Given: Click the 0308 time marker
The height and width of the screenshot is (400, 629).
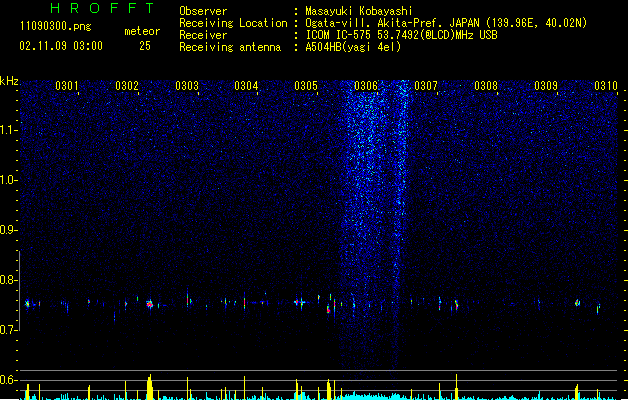Looking at the screenshot, I should point(486,86).
